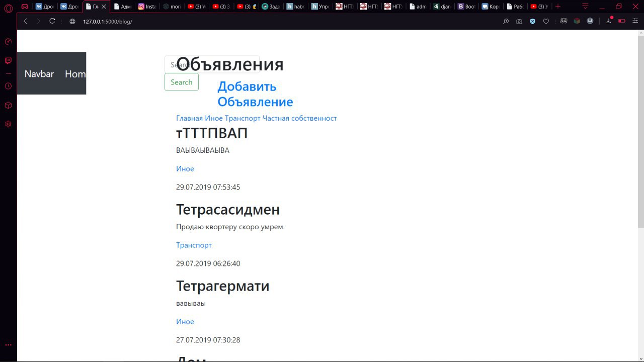Open the tab search menu icon
Viewport: 644px width, 362px height.
[585, 7]
